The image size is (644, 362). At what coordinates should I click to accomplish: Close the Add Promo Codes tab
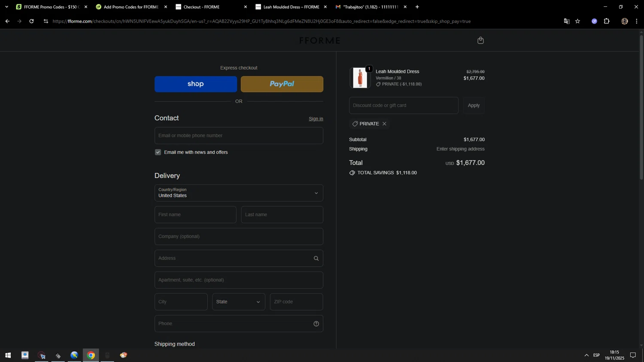(x=166, y=7)
